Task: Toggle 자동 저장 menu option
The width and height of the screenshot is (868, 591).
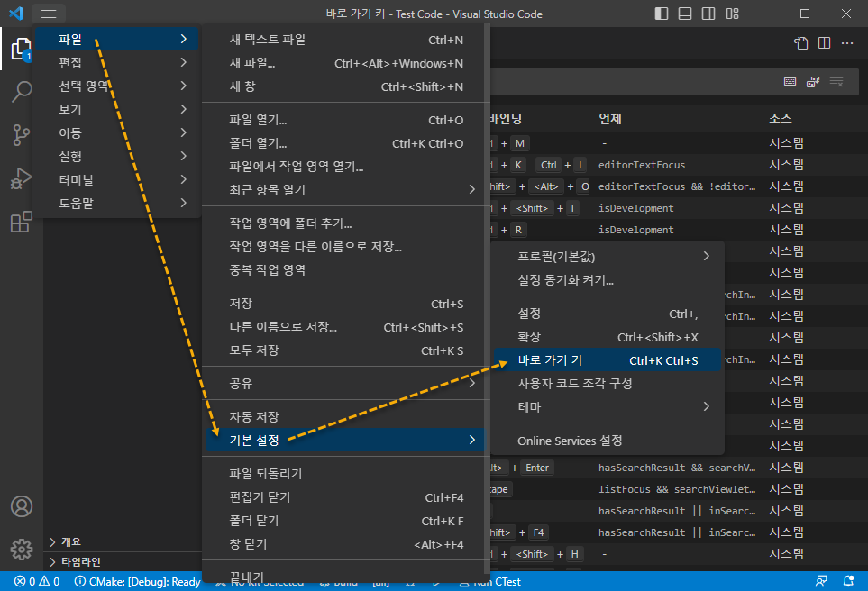Action: [345, 417]
